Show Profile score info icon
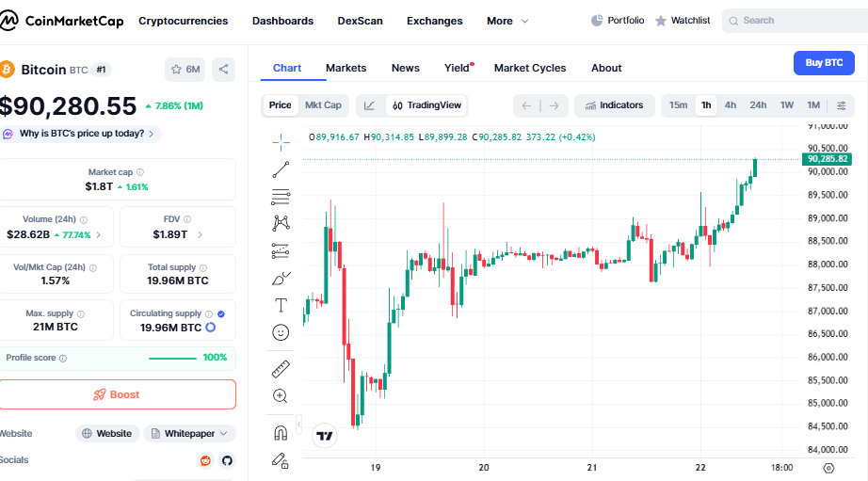The height and width of the screenshot is (481, 868). pyautogui.click(x=63, y=358)
